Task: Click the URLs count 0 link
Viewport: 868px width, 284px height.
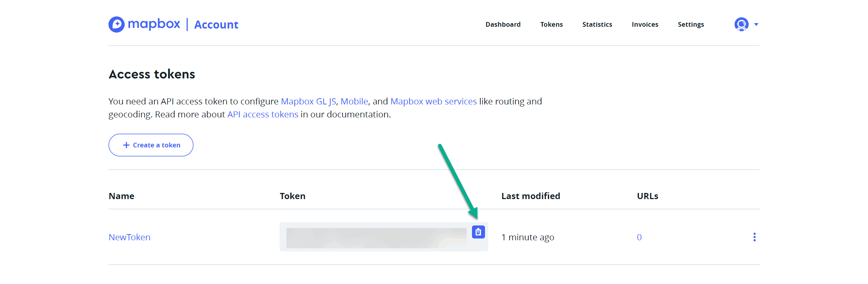Action: pos(639,237)
